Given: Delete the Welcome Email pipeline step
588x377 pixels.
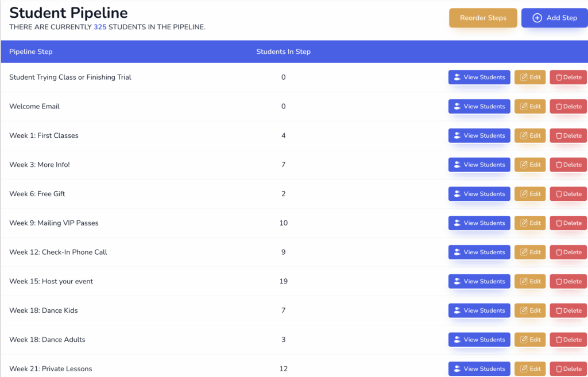Looking at the screenshot, I should coord(568,106).
